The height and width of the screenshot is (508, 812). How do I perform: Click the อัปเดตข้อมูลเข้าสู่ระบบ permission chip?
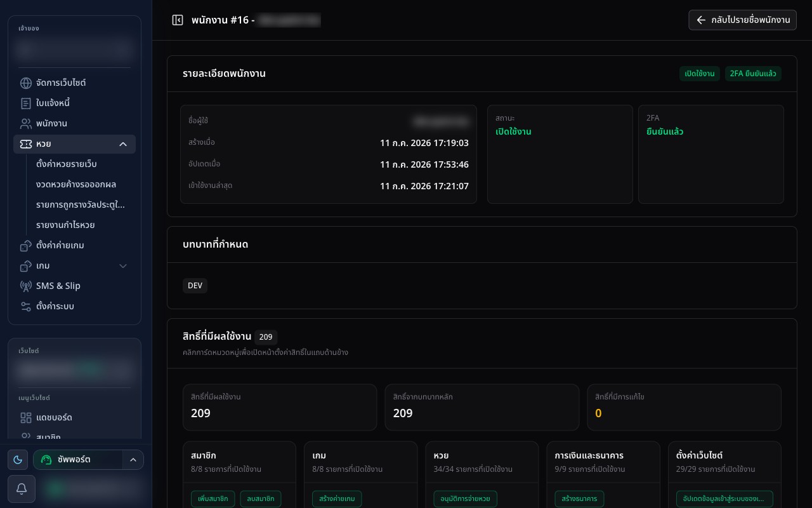point(724,499)
